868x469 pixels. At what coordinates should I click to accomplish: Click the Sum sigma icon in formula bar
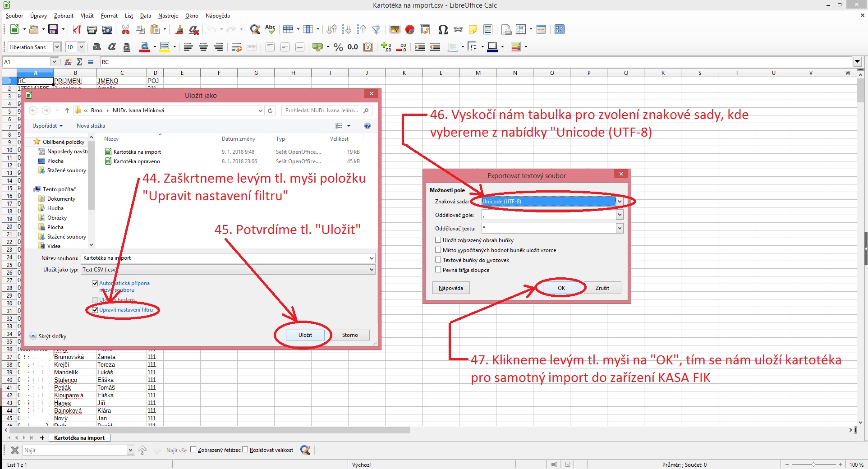(79, 62)
